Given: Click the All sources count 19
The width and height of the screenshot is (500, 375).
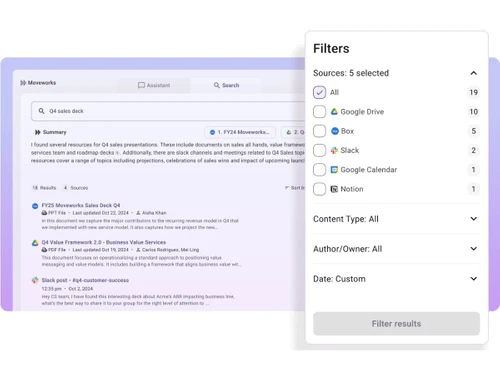Looking at the screenshot, I should (x=474, y=92).
